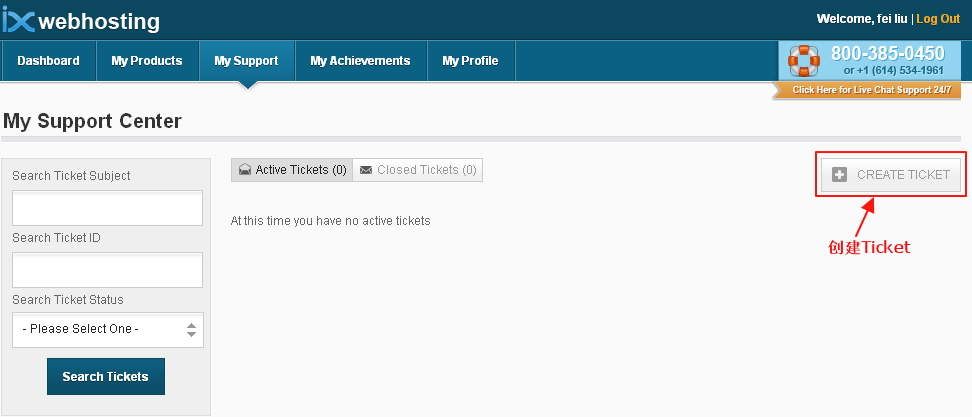The height and width of the screenshot is (417, 972).
Task: Show Active Tickets list
Action: [x=292, y=170]
